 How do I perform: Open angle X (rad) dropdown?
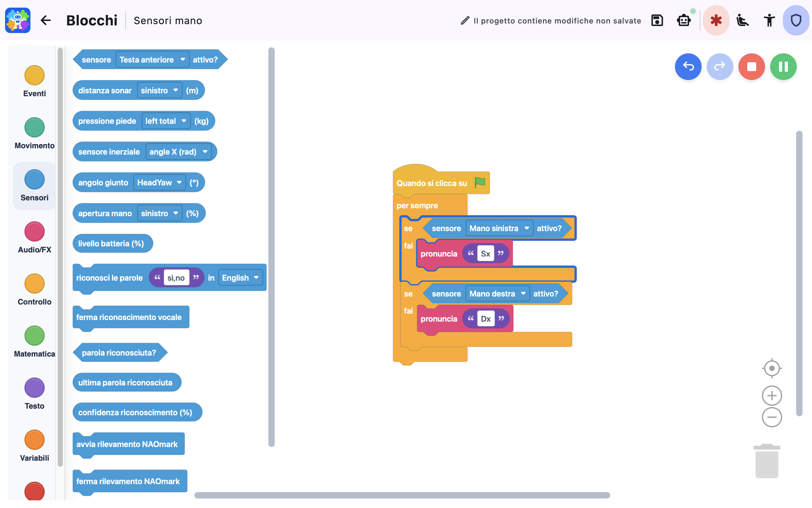click(178, 152)
